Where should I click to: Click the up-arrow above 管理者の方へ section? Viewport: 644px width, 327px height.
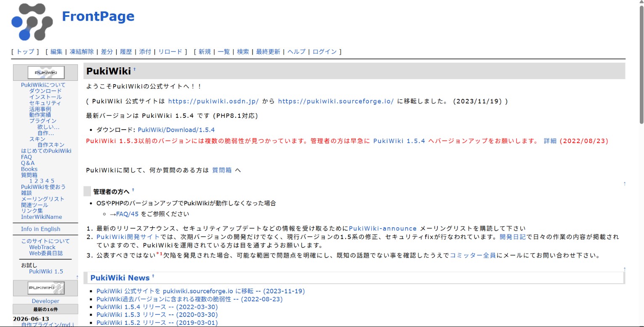point(625,183)
